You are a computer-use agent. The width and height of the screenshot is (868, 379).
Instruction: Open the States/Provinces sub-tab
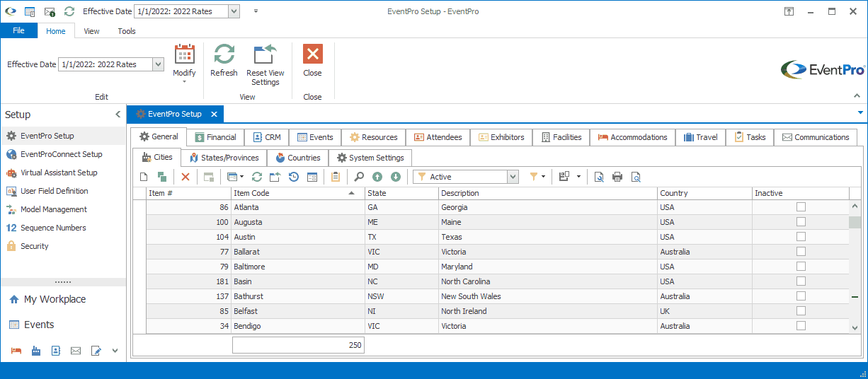(224, 158)
